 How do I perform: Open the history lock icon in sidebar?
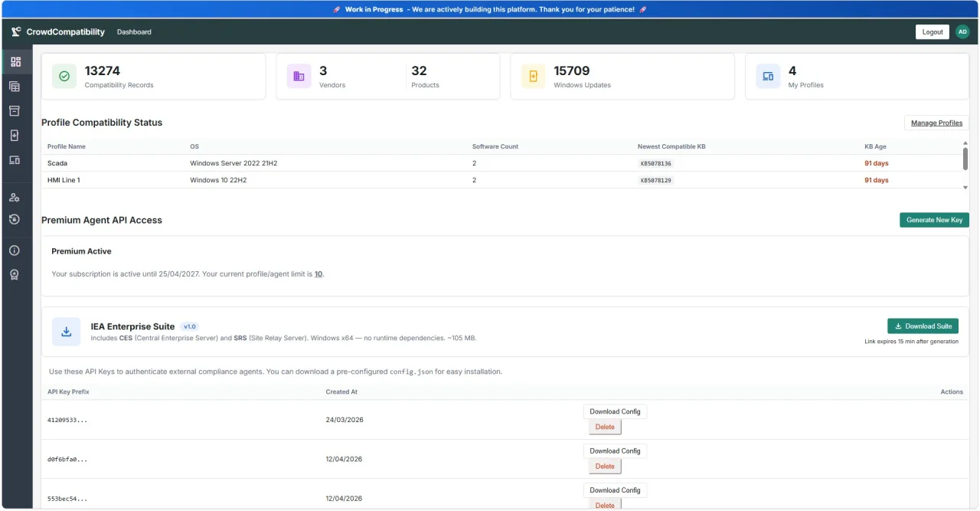pos(15,220)
